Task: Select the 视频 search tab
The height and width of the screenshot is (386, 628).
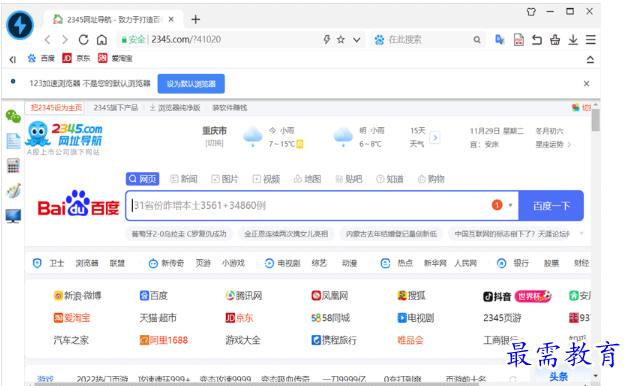Action: coord(266,179)
